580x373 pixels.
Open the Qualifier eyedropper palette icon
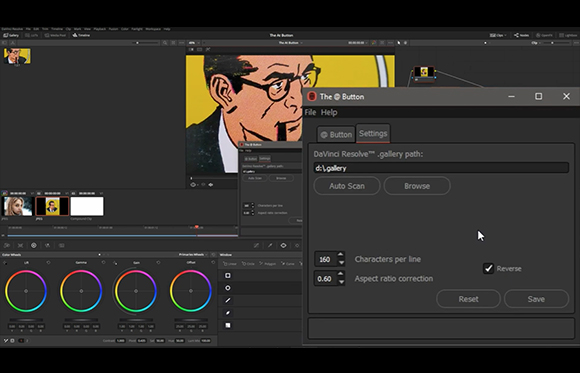pos(270,245)
